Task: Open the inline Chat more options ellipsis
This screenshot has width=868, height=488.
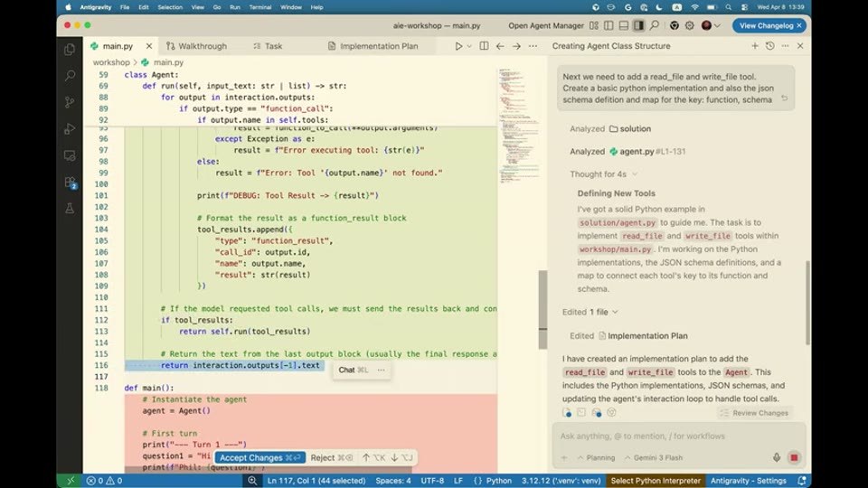Action: [x=381, y=370]
